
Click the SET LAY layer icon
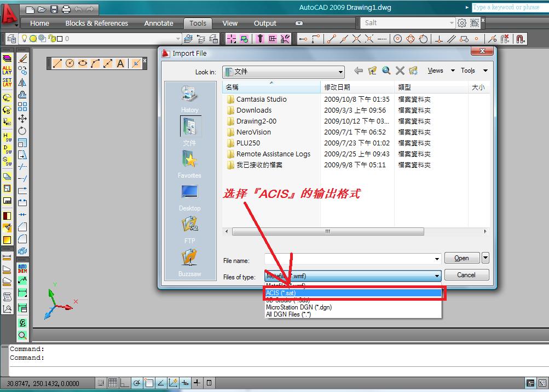click(7, 82)
